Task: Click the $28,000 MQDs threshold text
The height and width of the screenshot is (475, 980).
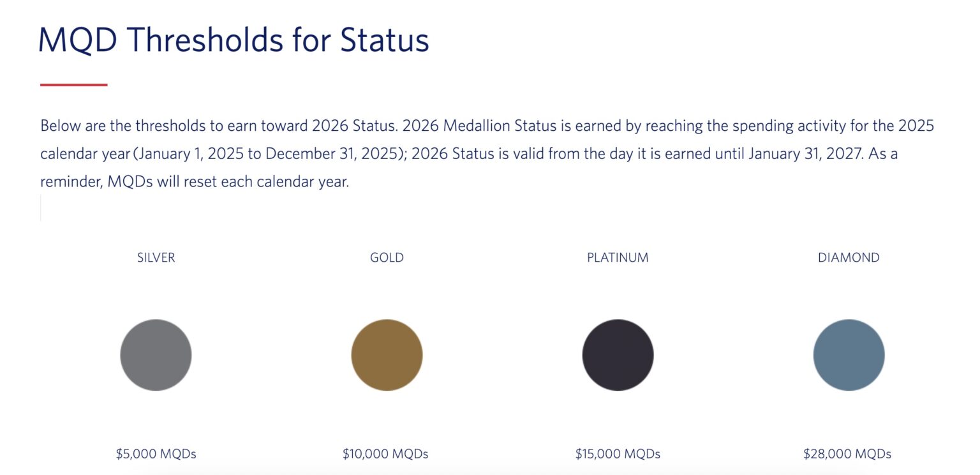Action: (x=847, y=455)
